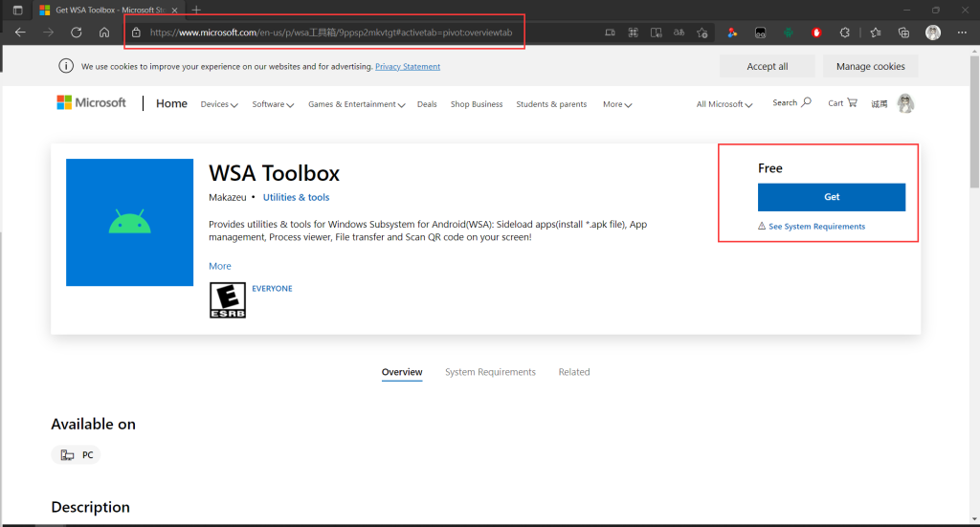This screenshot has width=980, height=527.
Task: Select the Related tab
Action: 574,372
